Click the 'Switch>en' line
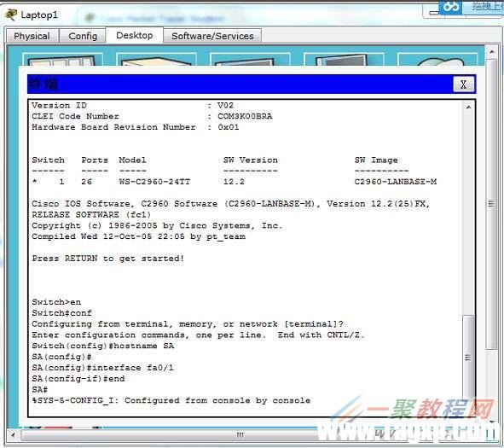Image resolution: width=504 pixels, height=448 pixels. click(56, 302)
